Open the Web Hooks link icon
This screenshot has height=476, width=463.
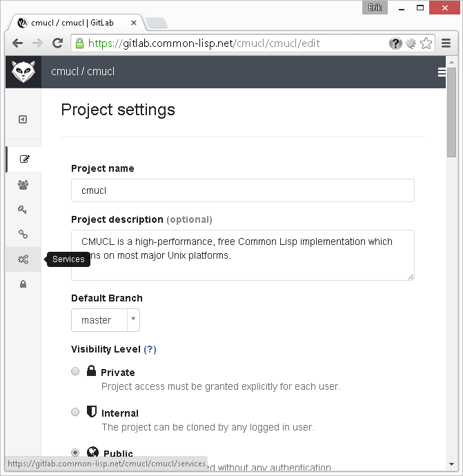tap(23, 235)
